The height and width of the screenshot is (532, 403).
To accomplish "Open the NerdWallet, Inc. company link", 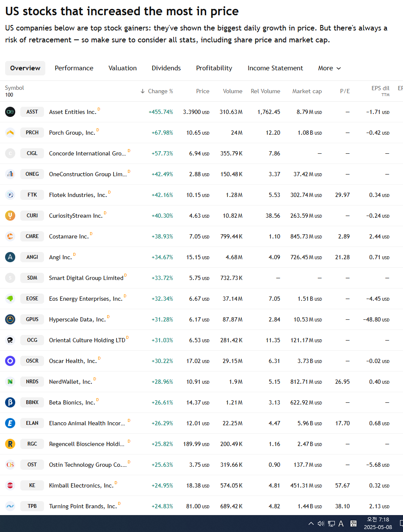I will [71, 382].
